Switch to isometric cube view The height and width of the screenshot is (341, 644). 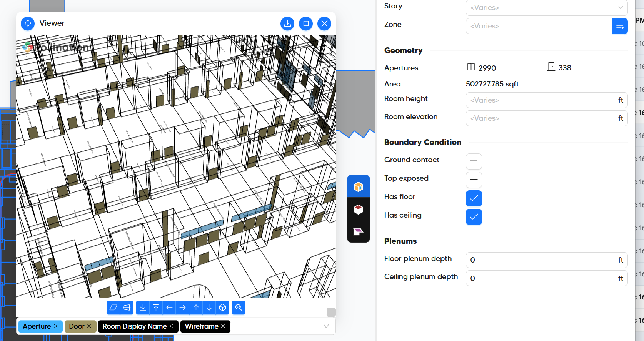222,308
